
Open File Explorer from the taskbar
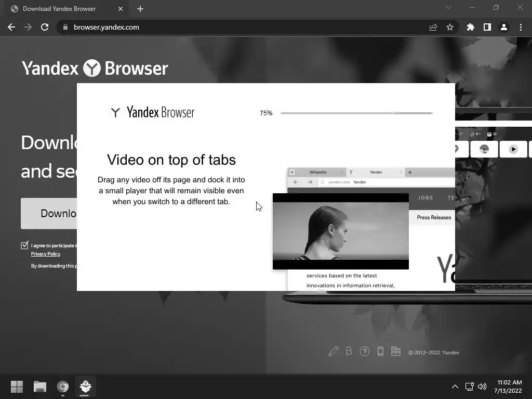[x=39, y=387]
